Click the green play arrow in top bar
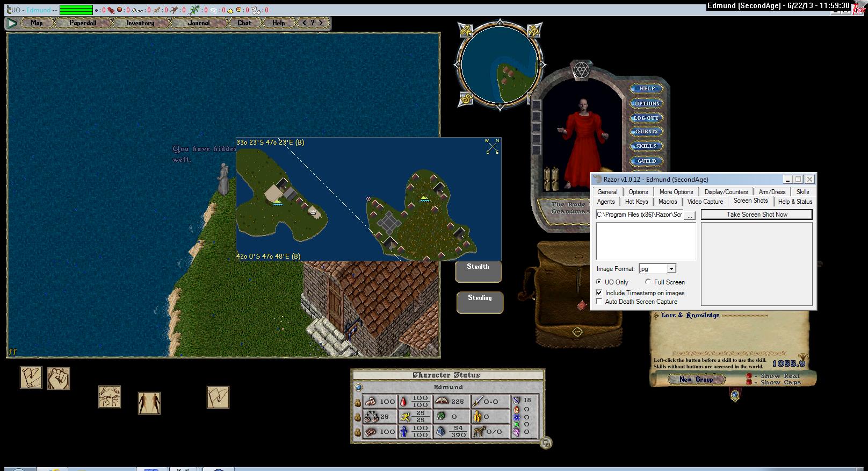The width and height of the screenshot is (868, 471). 12,23
